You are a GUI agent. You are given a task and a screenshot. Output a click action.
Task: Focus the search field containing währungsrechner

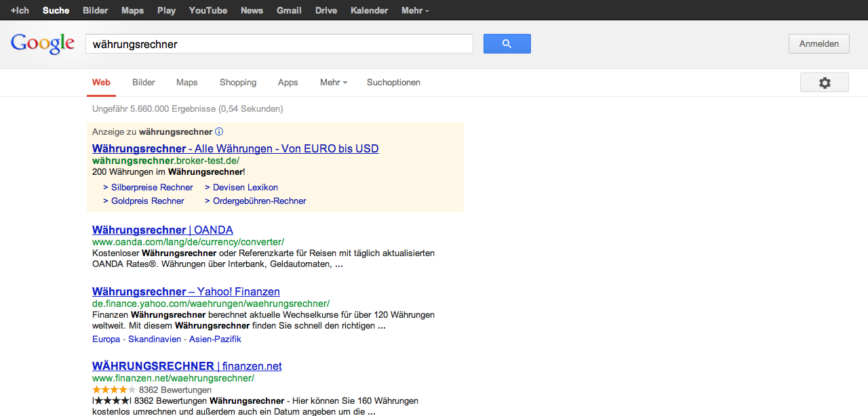pyautogui.click(x=279, y=44)
